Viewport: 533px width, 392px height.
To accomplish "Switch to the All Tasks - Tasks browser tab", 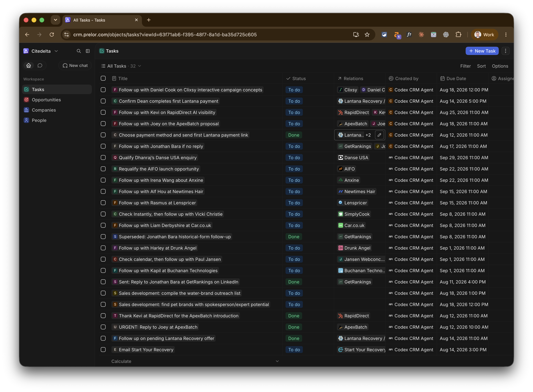I will (x=102, y=20).
